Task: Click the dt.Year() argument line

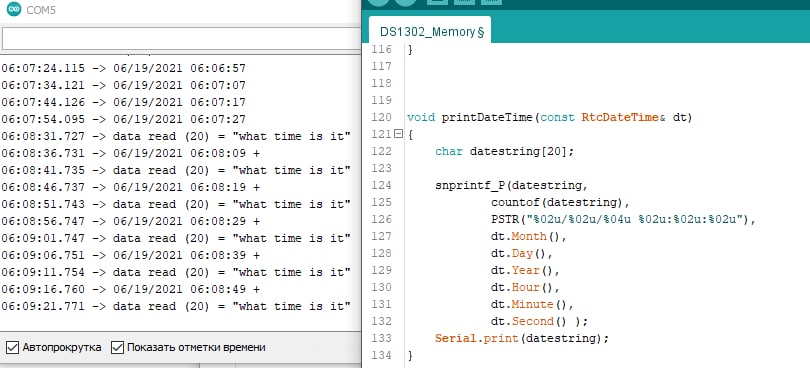Action: [x=525, y=270]
